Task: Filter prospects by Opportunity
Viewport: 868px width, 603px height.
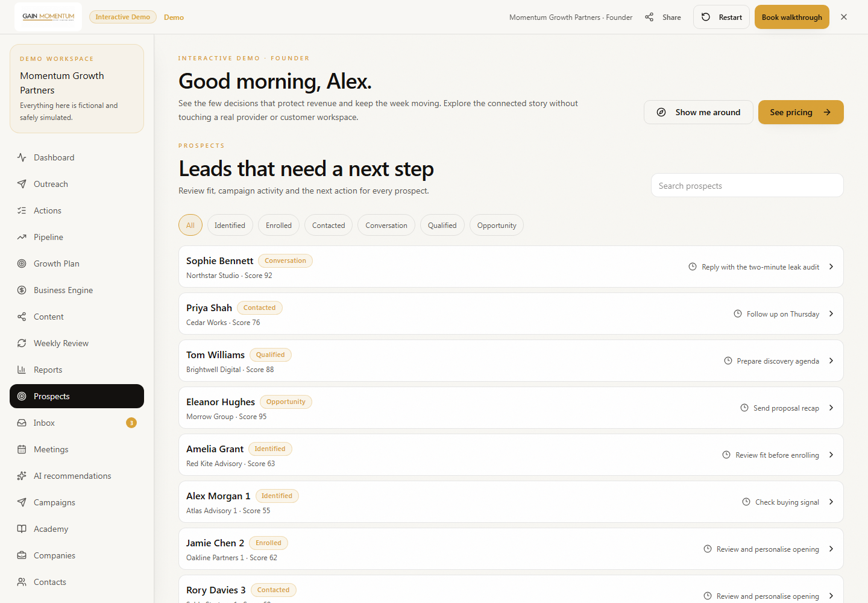Action: point(497,225)
